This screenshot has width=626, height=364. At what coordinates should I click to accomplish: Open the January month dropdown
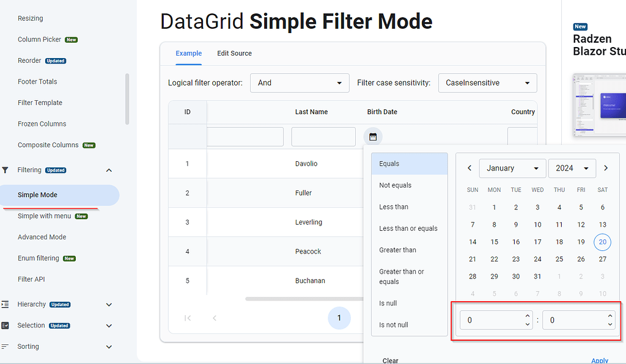[x=512, y=168]
